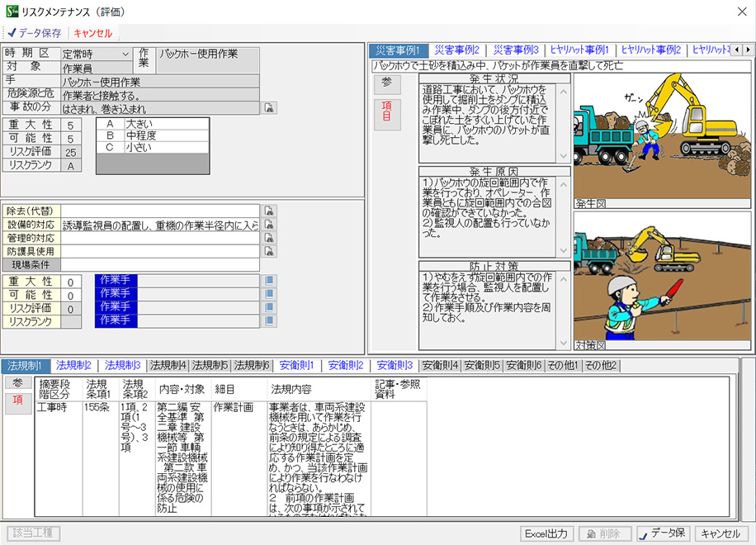The width and height of the screenshot is (756, 545).
Task: Click the 参 button in the regulations panel
Action: click(18, 383)
